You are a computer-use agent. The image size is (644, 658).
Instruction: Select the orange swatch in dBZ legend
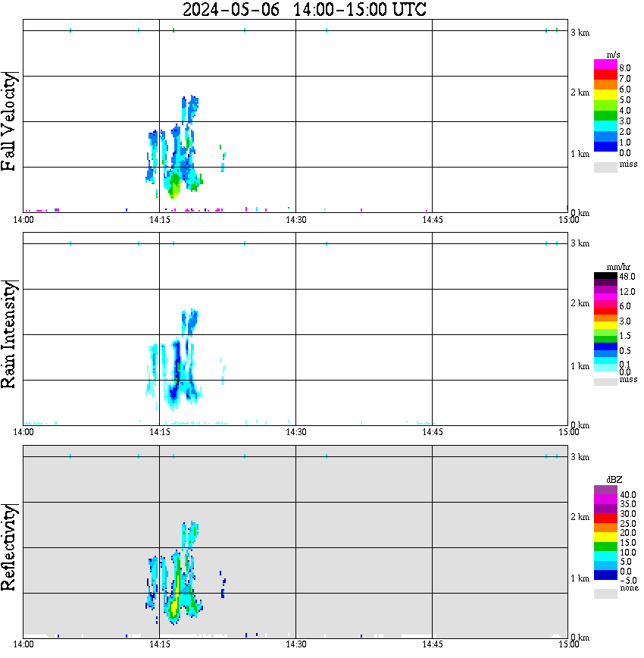[x=605, y=528]
